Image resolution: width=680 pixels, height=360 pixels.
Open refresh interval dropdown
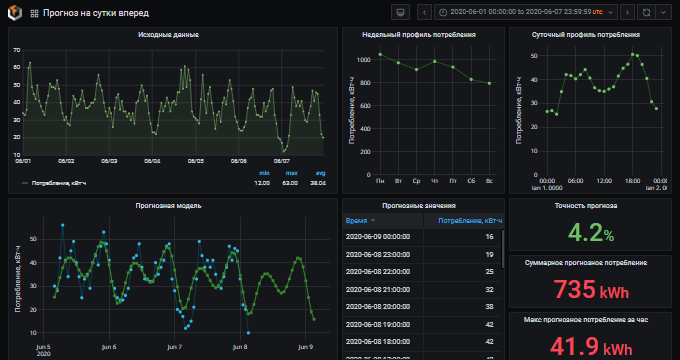click(x=664, y=12)
